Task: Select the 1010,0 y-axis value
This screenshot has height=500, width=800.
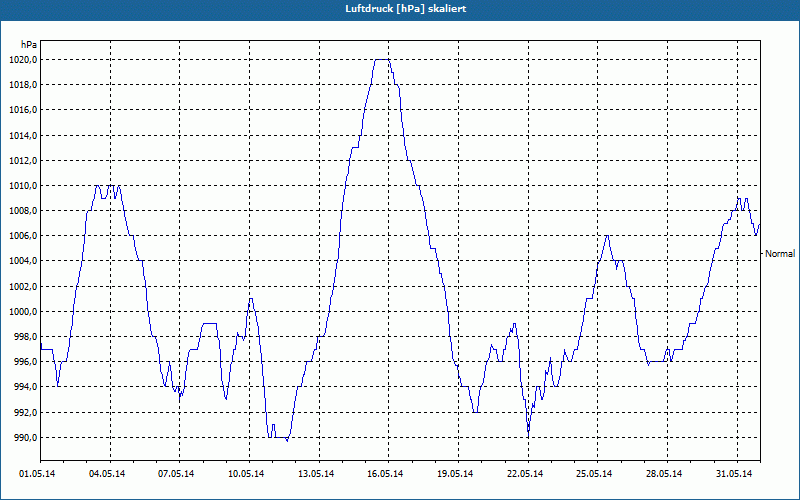Action: tap(23, 186)
